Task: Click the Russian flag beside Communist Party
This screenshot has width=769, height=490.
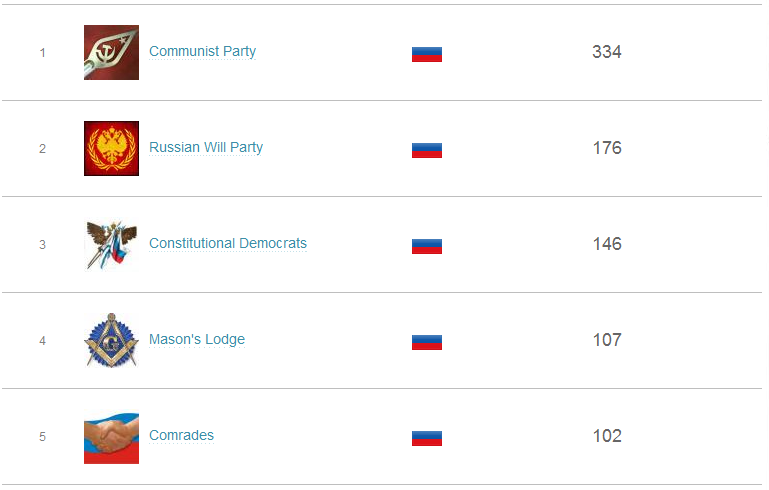Action: click(x=427, y=54)
